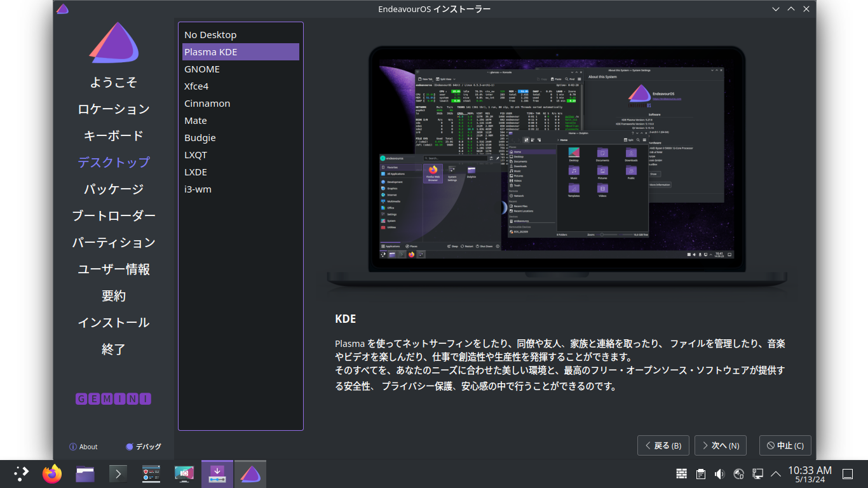This screenshot has width=868, height=488.
Task: Click the GEMINI release badge
Action: [114, 399]
